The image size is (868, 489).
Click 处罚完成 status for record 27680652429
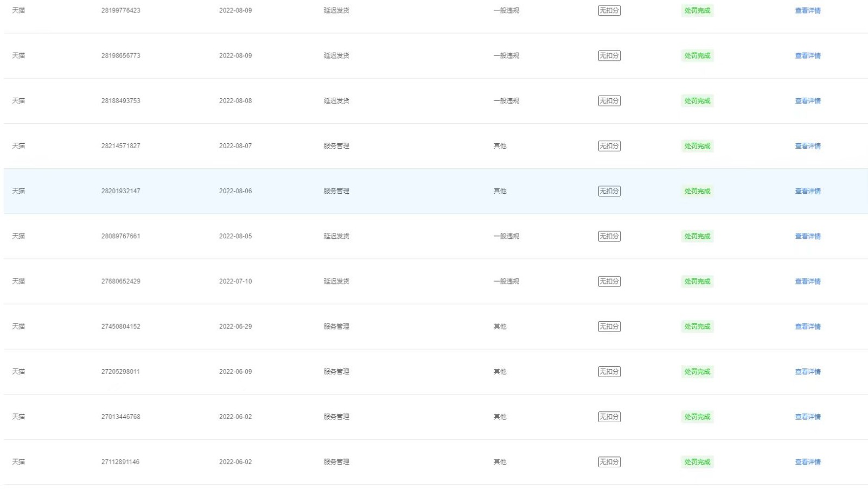[x=697, y=281]
